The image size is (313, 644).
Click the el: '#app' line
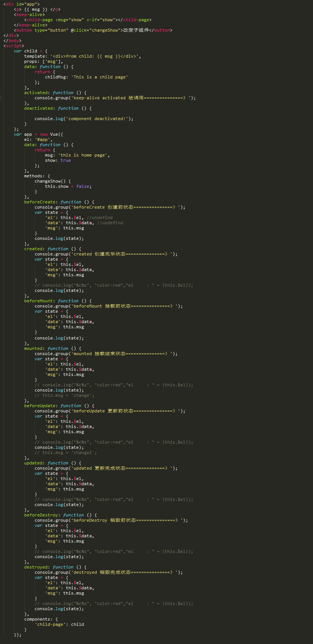(38, 139)
